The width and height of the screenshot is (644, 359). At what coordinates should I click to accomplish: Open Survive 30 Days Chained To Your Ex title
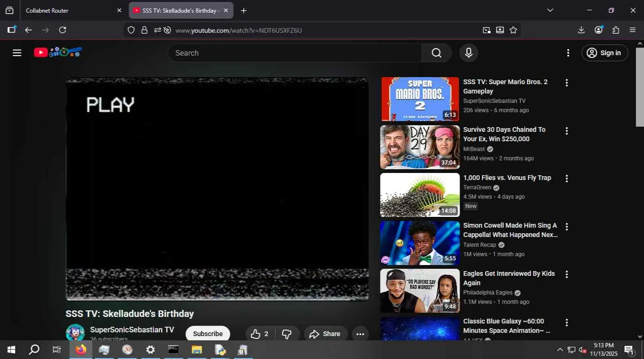[505, 134]
